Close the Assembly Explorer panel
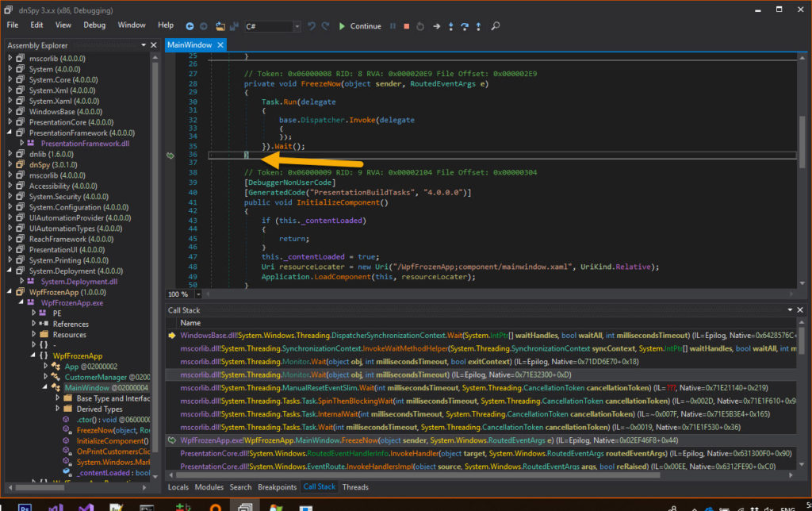Screen dimensions: 812x511 153,45
